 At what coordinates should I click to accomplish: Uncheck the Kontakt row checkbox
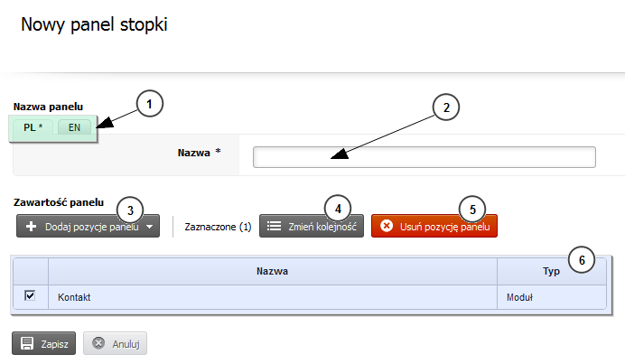(30, 296)
